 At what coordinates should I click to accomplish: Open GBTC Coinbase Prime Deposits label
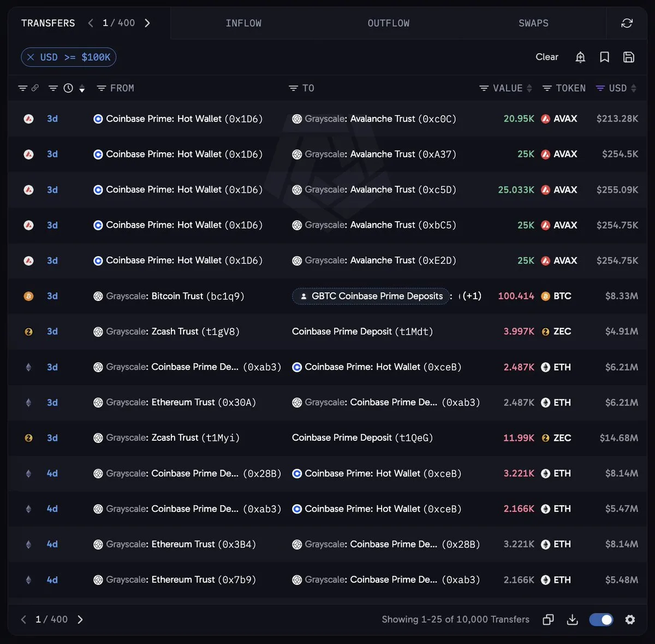coord(371,296)
